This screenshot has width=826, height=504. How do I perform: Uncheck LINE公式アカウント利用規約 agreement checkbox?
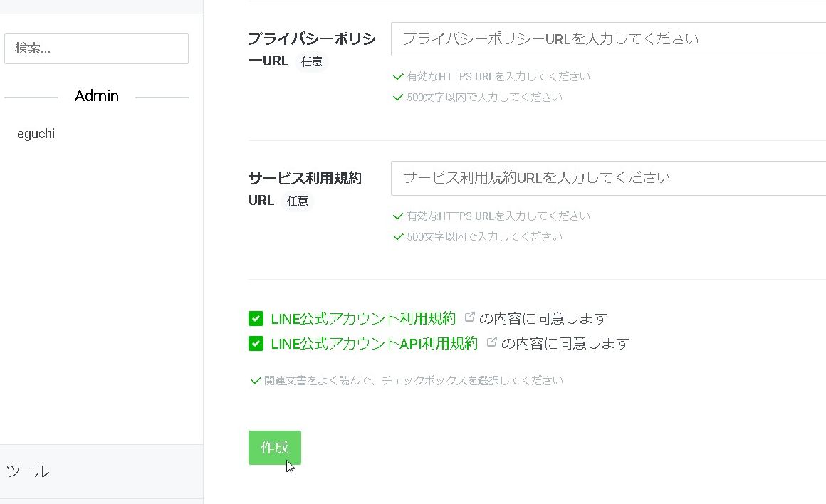click(256, 318)
